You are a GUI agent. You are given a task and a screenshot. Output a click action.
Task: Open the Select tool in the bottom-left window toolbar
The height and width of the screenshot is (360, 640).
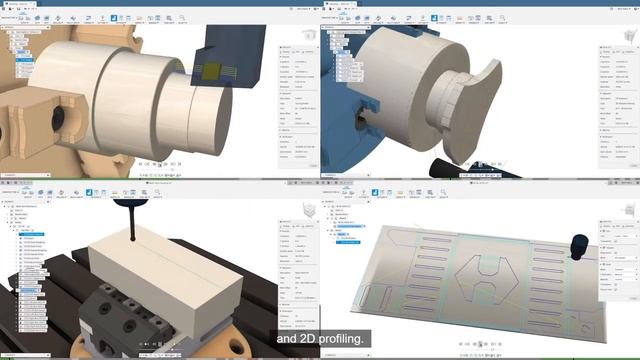point(157,192)
